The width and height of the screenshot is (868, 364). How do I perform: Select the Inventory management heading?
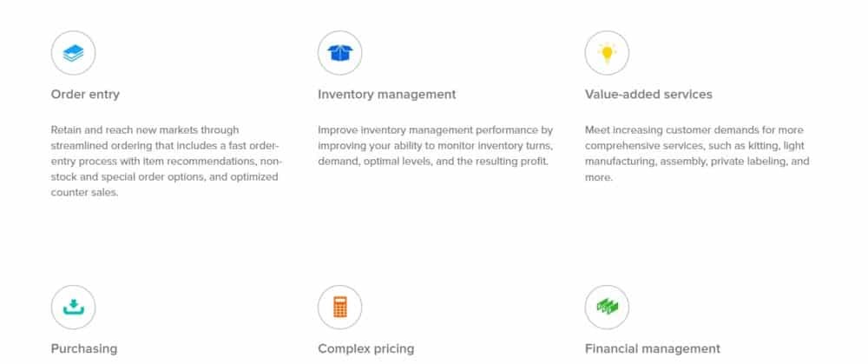[x=386, y=95]
